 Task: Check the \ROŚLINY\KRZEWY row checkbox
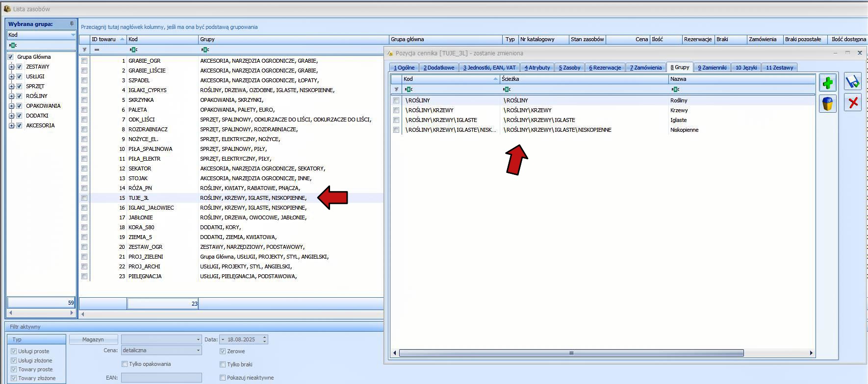point(396,110)
